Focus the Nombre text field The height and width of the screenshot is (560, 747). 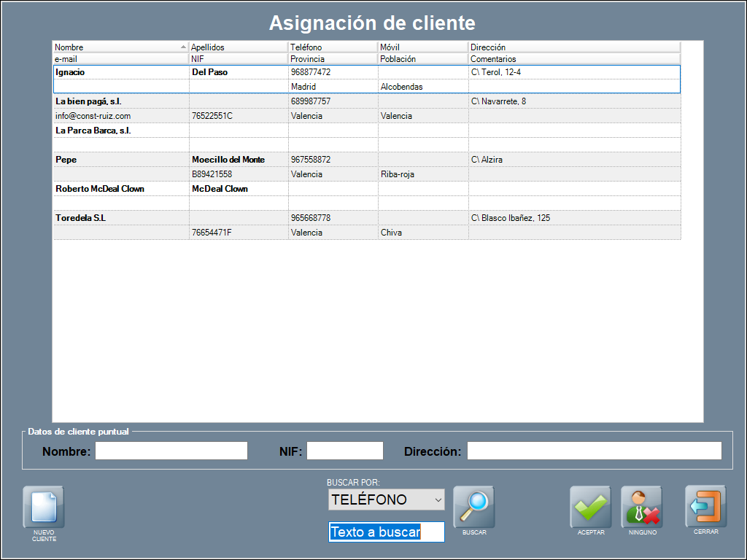tap(171, 451)
